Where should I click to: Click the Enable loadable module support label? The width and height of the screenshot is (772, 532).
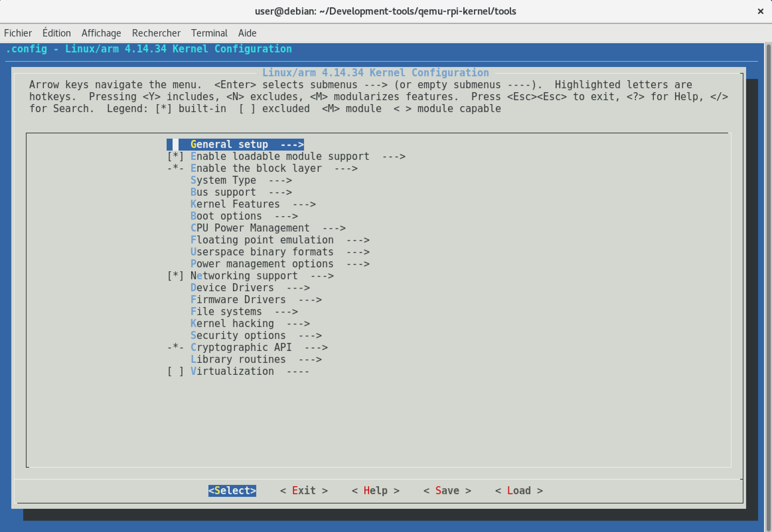coord(280,156)
